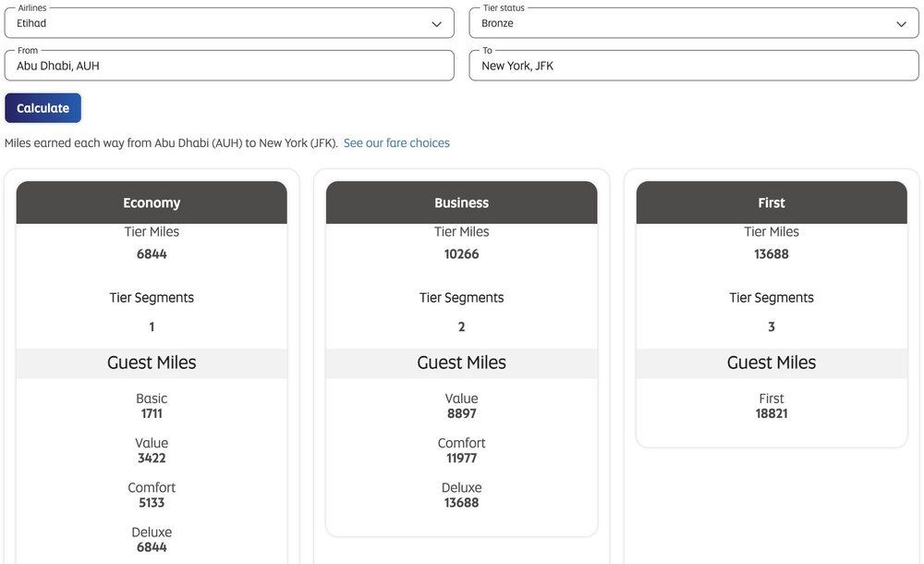Select the Business card header
Image resolution: width=924 pixels, height=564 pixels.
[x=461, y=202]
